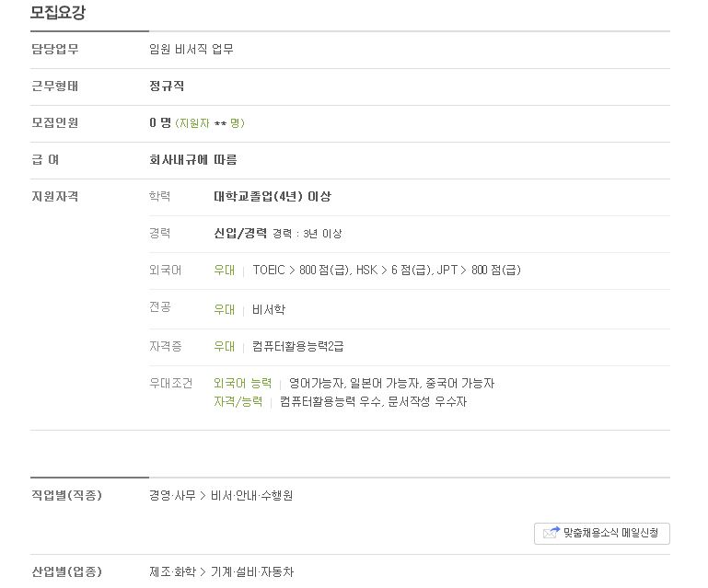
Task: Open the 기계·설비·자동차 industry link
Action: coord(252,571)
